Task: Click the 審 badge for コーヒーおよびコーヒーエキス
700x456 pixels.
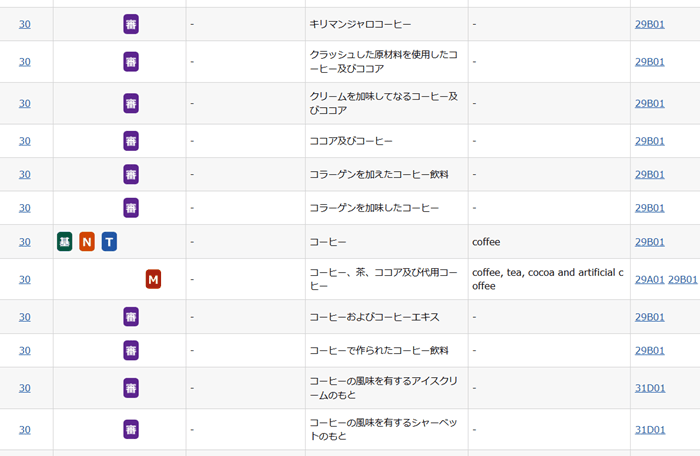Action: point(131,317)
